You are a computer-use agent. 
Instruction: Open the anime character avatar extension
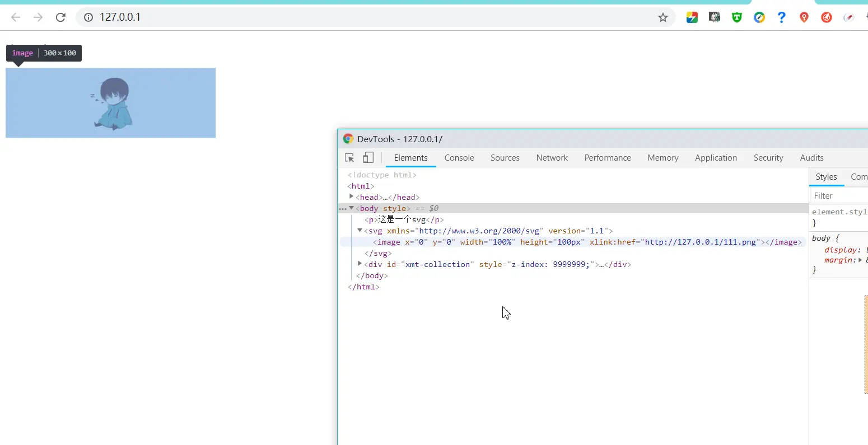[715, 17]
